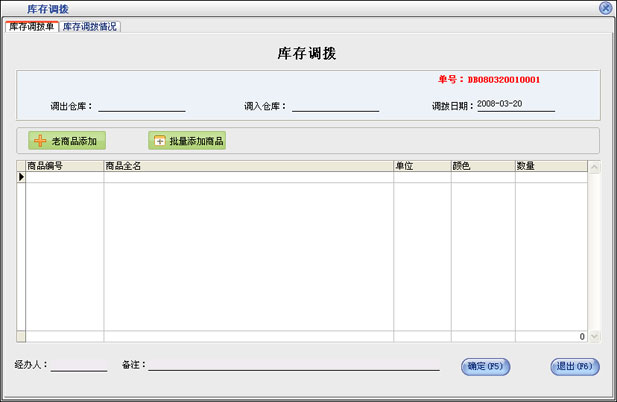Click the 调入仓库 input field
617x402 pixels.
coord(335,104)
